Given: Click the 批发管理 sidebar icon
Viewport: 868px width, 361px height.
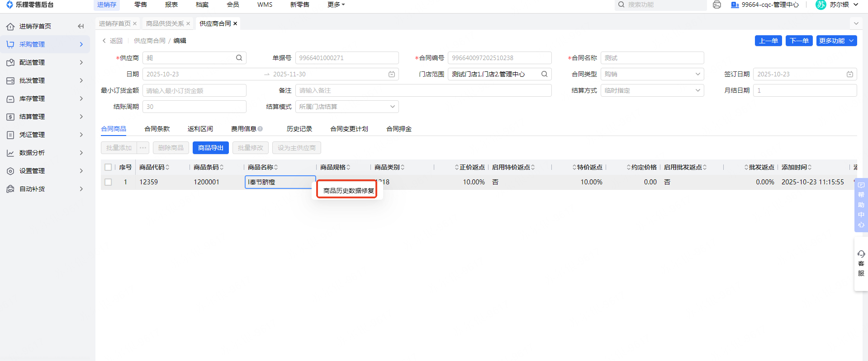Looking at the screenshot, I should click(x=10, y=80).
